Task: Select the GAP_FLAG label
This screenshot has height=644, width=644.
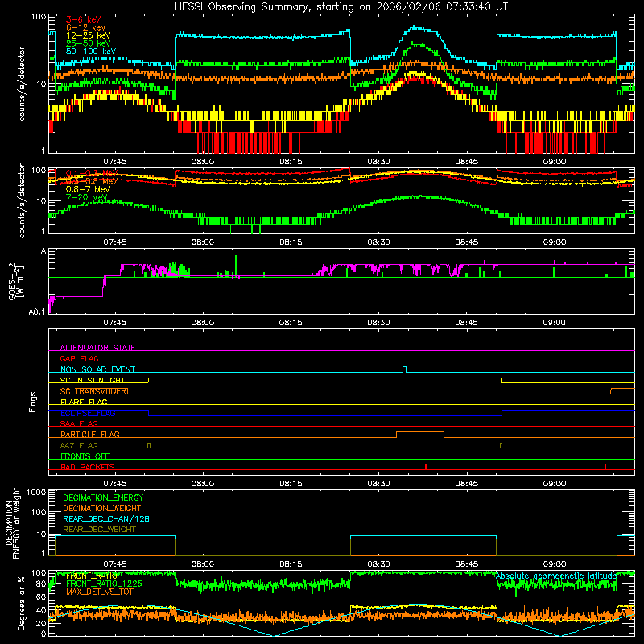Action: (79, 358)
